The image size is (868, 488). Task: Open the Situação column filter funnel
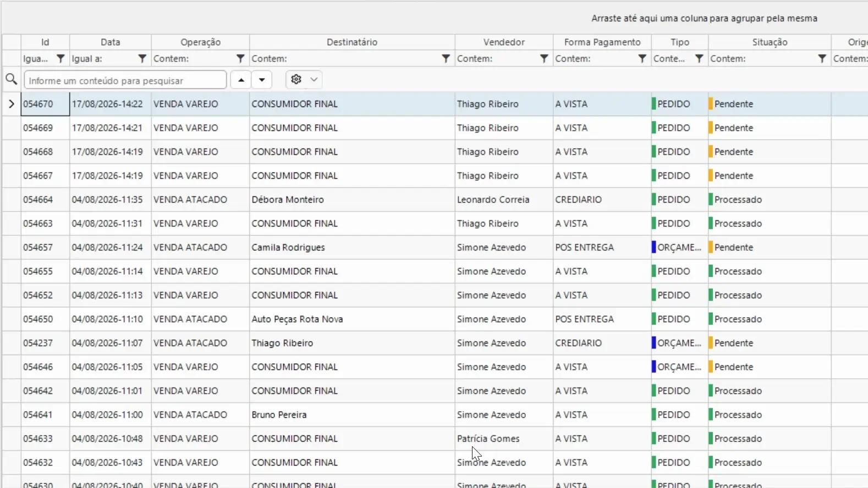(822, 59)
